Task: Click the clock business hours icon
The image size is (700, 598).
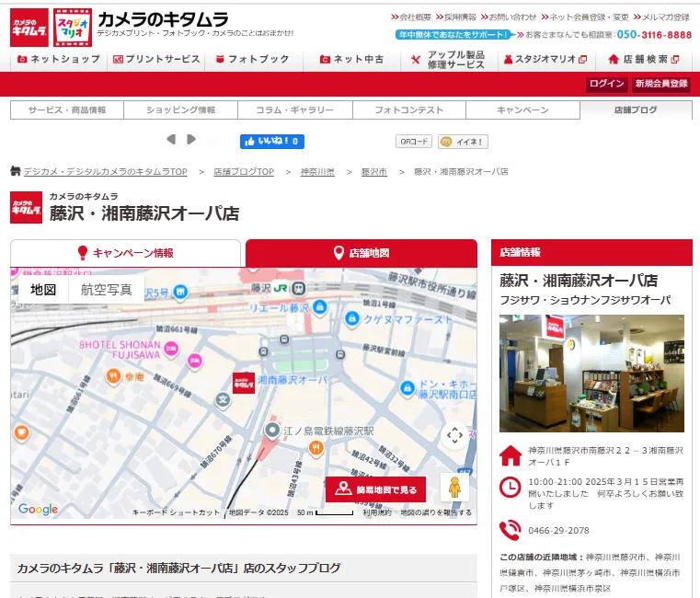Action: [x=510, y=488]
